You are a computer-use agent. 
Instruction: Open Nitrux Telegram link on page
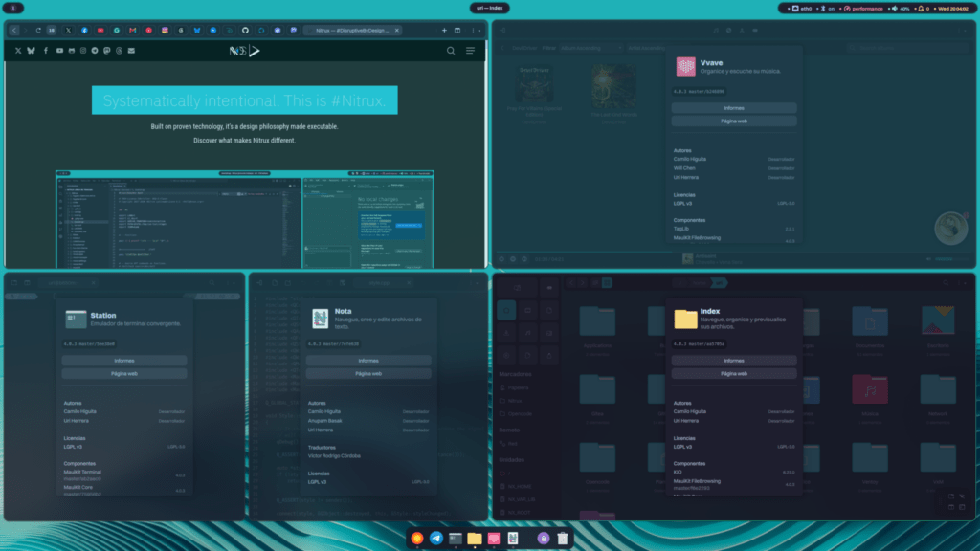coord(95,51)
